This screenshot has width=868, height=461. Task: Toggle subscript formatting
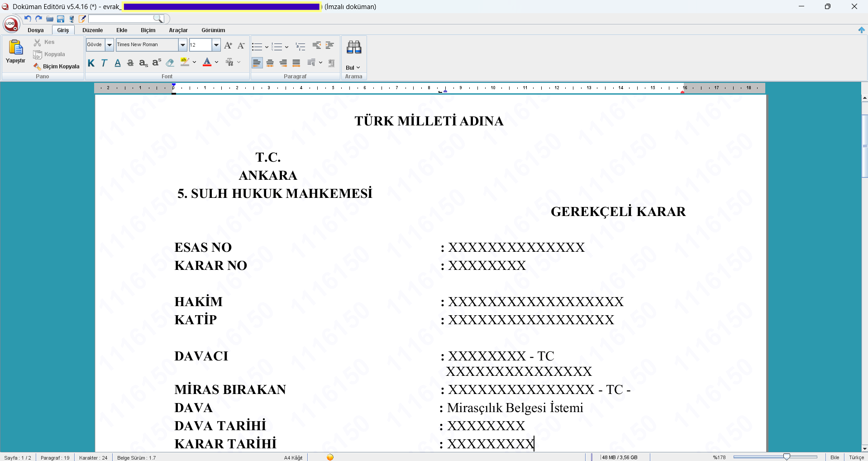(x=143, y=63)
